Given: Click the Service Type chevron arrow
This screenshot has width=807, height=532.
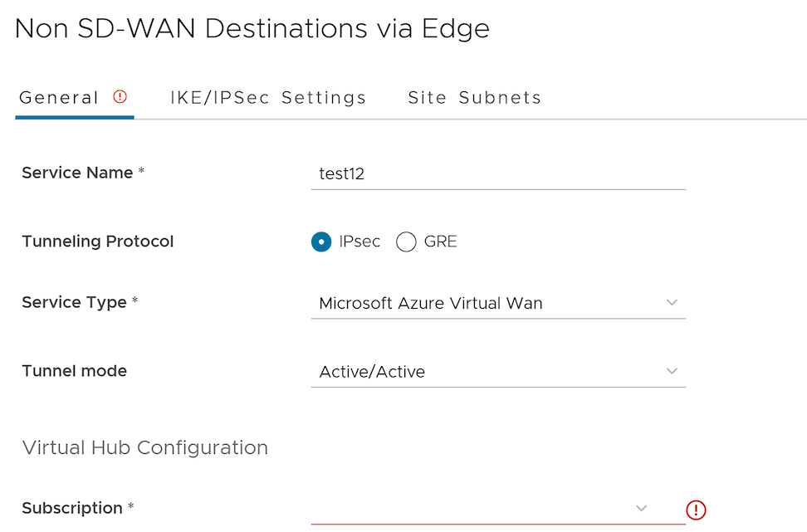Looking at the screenshot, I should pos(672,303).
